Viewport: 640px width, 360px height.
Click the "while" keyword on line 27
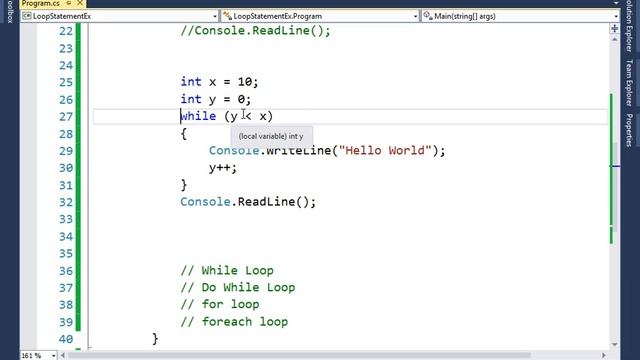pyautogui.click(x=198, y=116)
